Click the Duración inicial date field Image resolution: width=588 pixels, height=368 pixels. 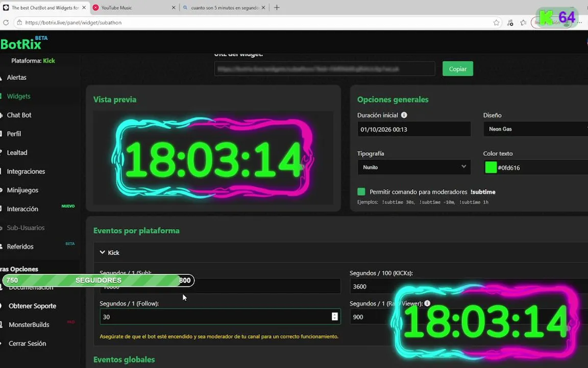tap(413, 129)
